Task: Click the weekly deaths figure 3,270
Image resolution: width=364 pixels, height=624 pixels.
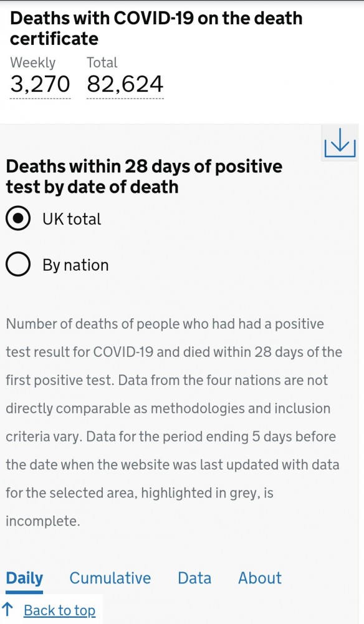Action: pyautogui.click(x=40, y=84)
